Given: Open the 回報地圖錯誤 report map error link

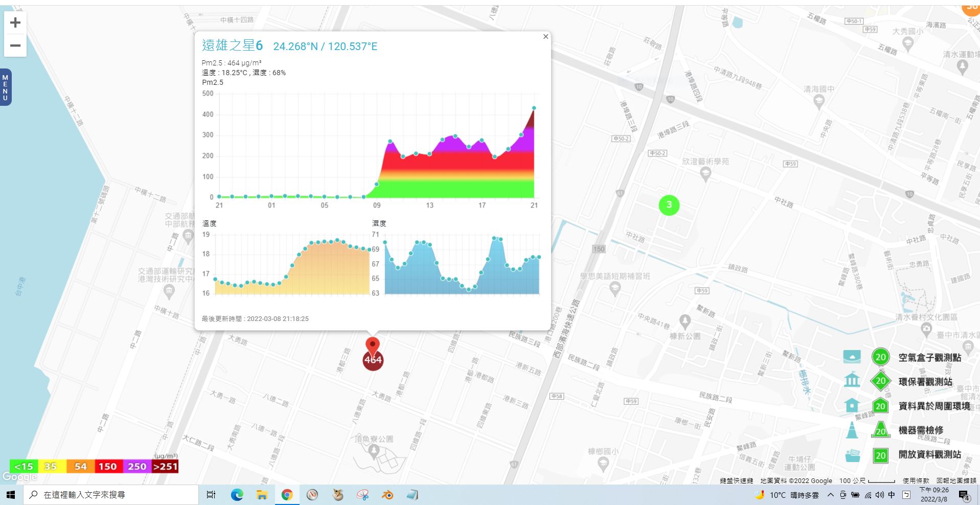Looking at the screenshot, I should pos(956,480).
